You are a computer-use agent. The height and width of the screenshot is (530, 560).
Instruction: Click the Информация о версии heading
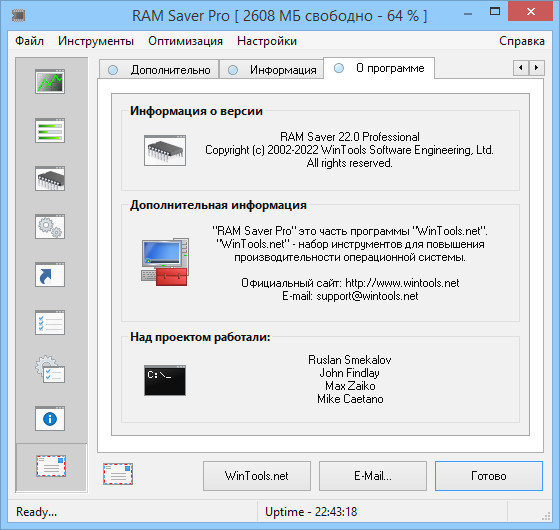(196, 111)
